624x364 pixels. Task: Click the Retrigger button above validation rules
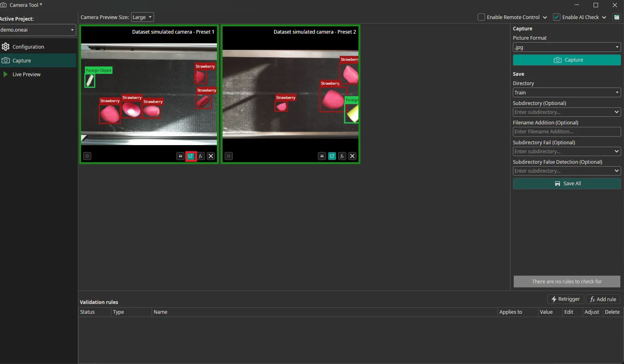565,299
